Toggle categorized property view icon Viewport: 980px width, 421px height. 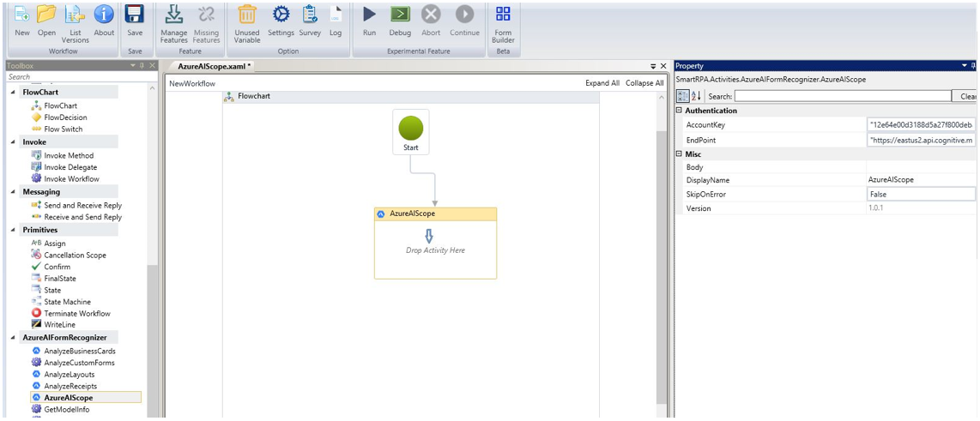[683, 96]
